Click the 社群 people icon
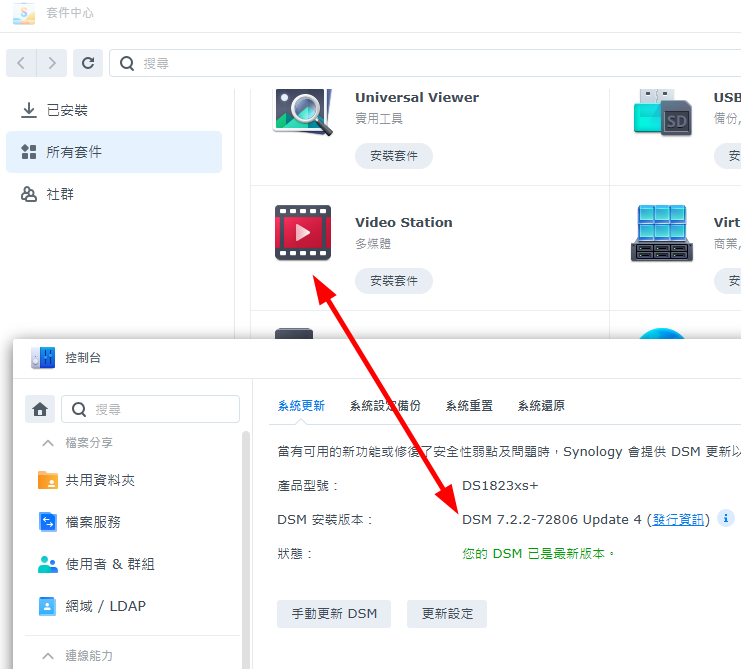Image resolution: width=741 pixels, height=669 pixels. click(29, 194)
